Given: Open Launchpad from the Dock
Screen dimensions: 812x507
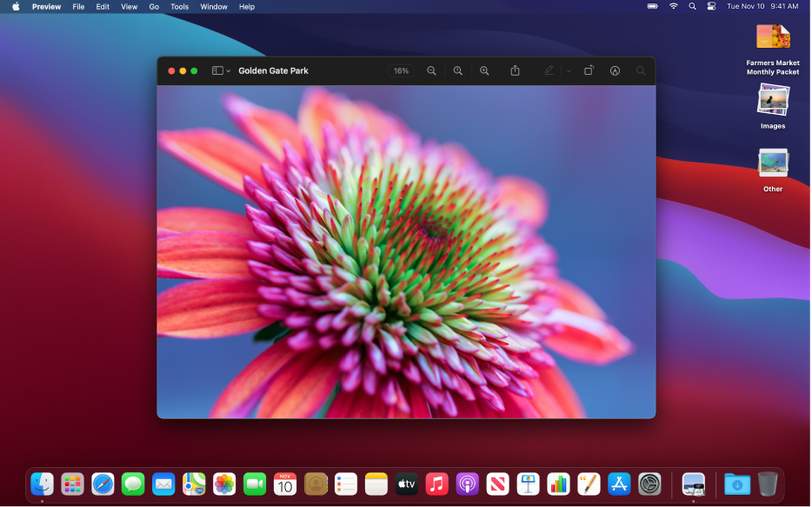Looking at the screenshot, I should [72, 484].
